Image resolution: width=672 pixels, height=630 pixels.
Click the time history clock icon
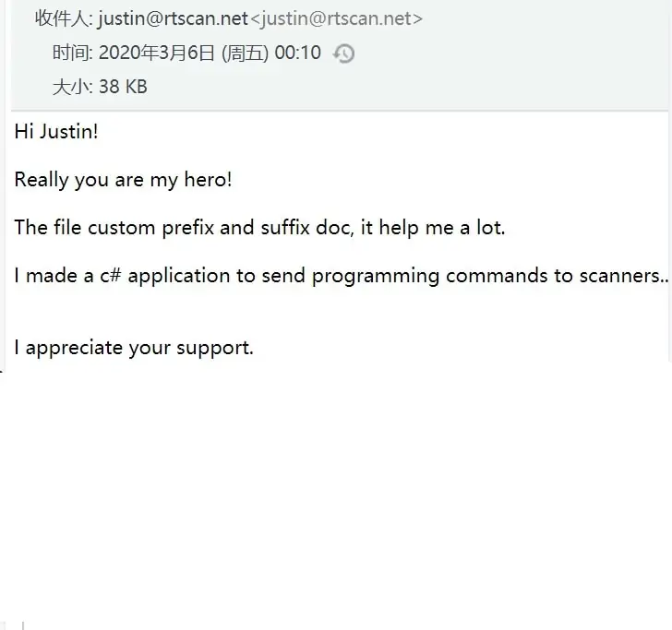tap(343, 53)
